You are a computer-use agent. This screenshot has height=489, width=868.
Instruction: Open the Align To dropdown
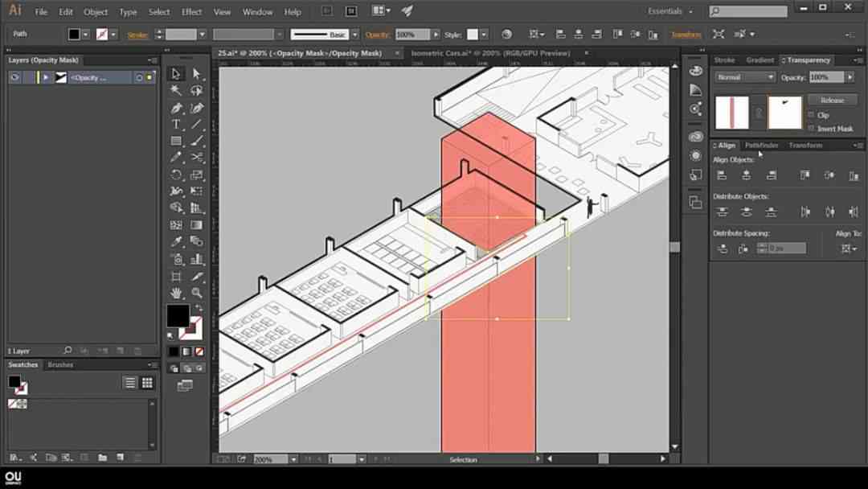[850, 249]
